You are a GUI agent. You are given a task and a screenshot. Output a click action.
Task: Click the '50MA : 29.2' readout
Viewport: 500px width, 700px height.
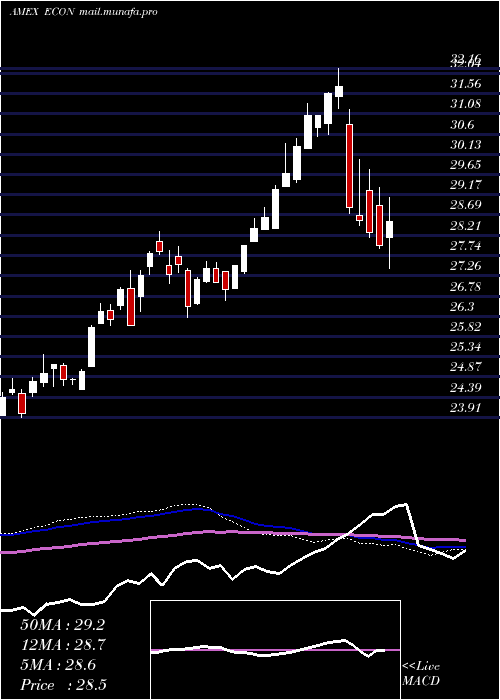(x=62, y=625)
